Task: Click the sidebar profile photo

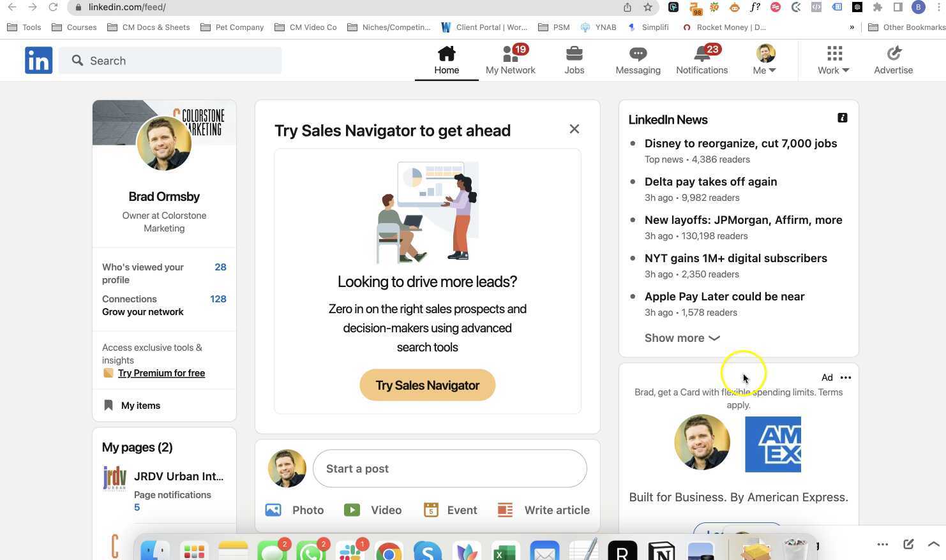Action: (x=164, y=143)
